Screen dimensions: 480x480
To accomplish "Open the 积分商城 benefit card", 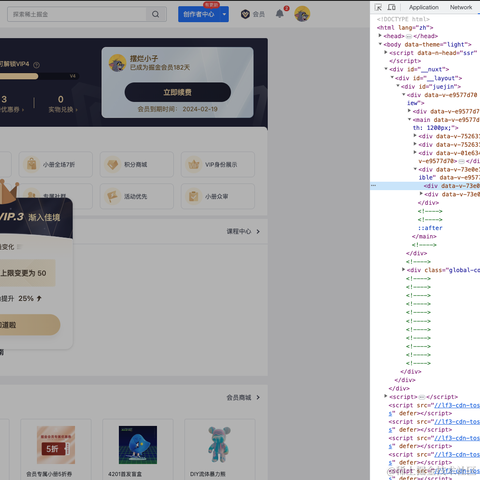I will click(137, 164).
